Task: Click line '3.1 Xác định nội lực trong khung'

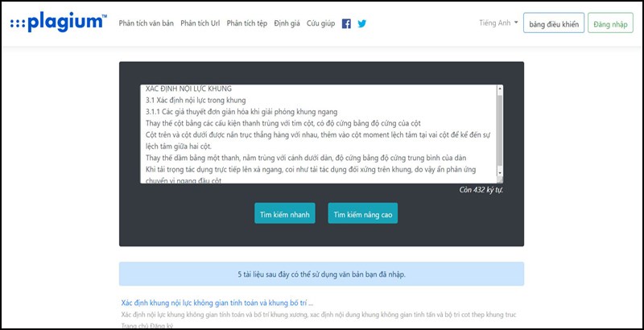Action: point(196,100)
